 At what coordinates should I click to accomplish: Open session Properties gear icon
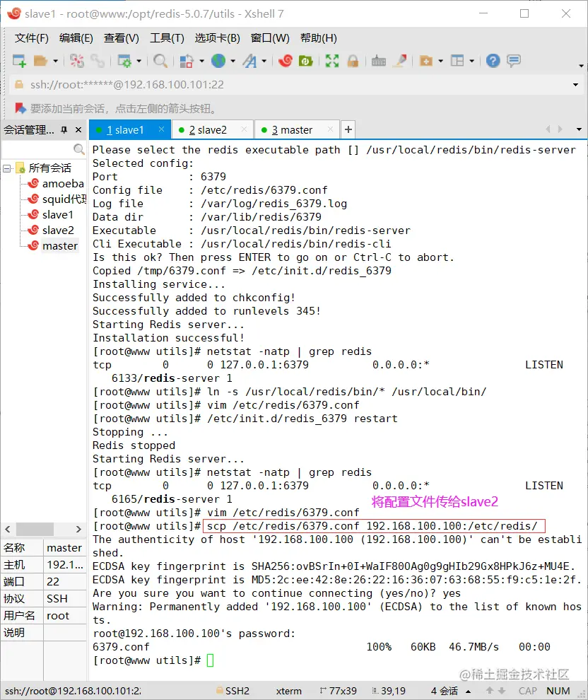124,61
